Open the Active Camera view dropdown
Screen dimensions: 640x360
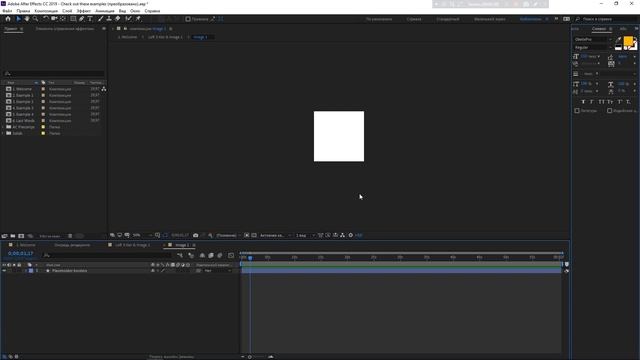(276, 235)
